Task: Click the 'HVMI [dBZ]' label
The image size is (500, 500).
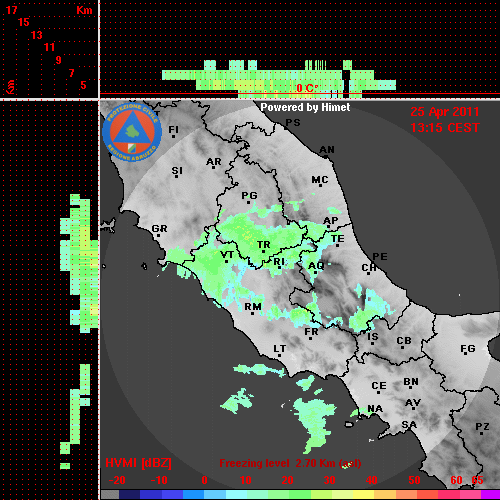Action: pos(138,463)
